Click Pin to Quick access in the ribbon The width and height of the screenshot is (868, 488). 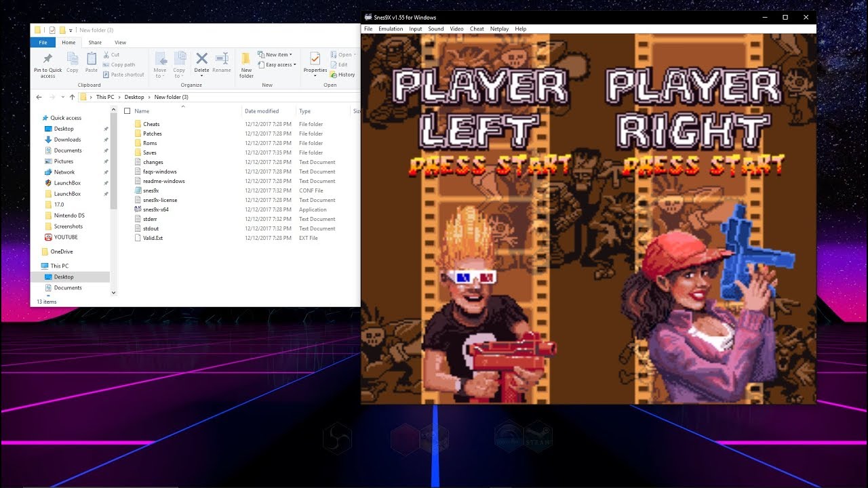[x=47, y=64]
